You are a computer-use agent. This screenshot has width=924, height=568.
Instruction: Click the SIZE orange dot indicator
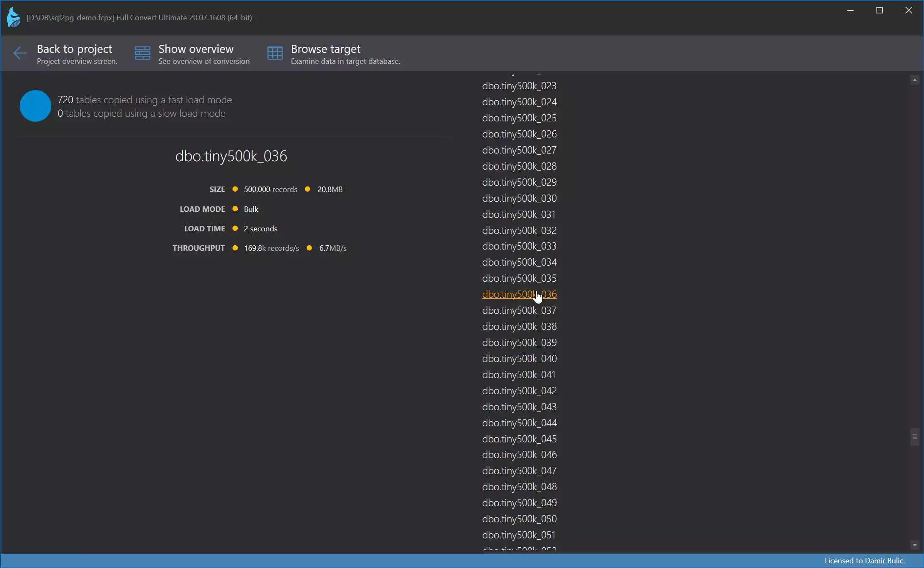point(235,189)
